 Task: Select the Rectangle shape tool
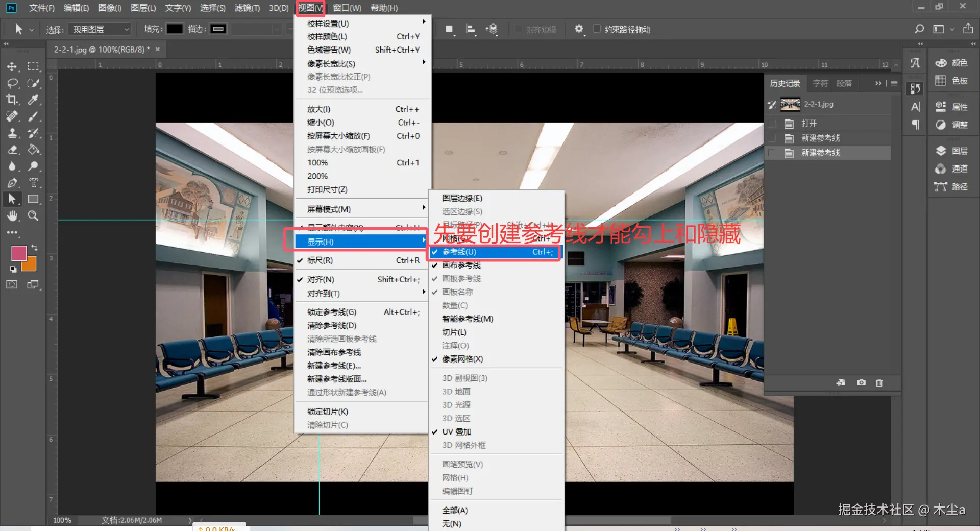(33, 199)
